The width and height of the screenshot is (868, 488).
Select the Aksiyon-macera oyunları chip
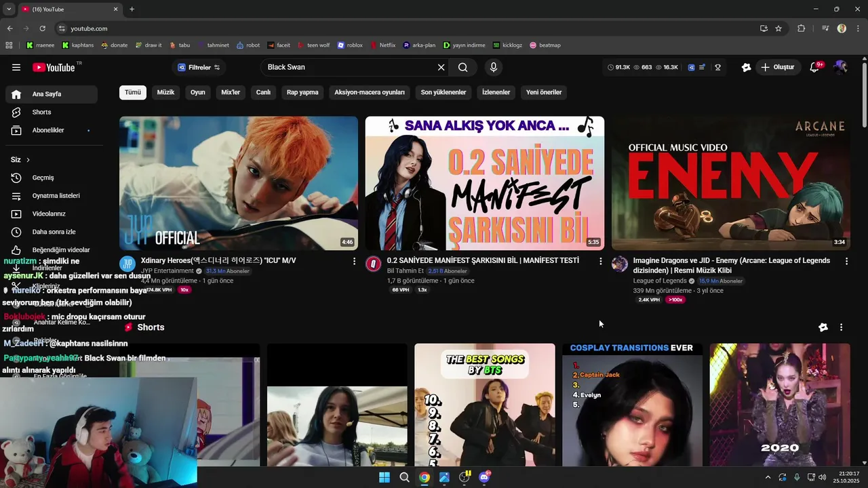point(370,92)
